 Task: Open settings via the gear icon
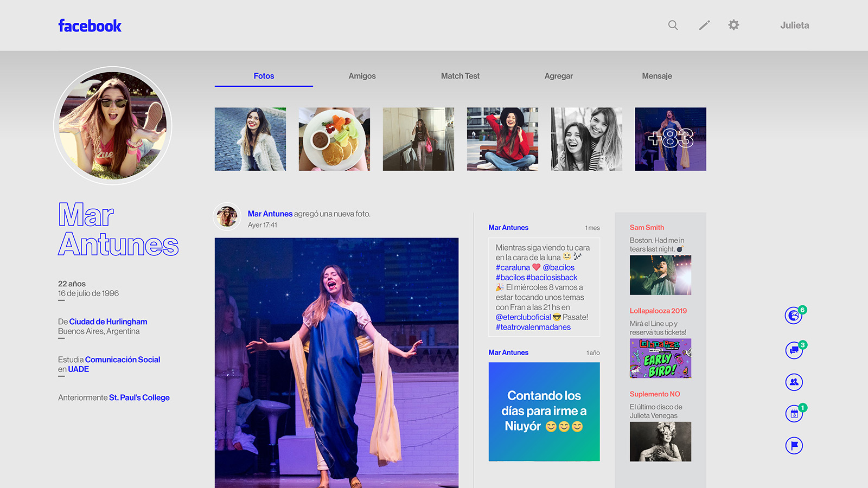[x=733, y=25]
